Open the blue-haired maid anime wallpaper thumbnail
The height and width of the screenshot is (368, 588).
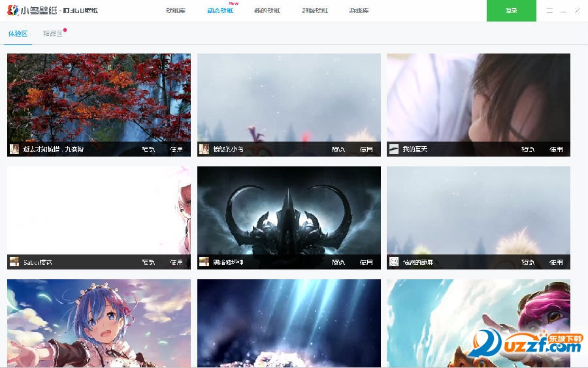(x=99, y=323)
